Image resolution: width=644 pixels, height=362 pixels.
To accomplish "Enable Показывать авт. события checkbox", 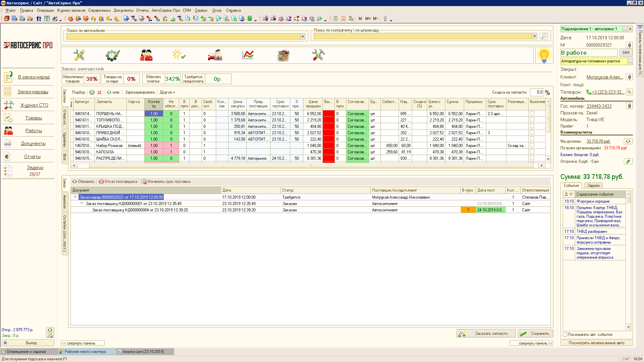I will (x=565, y=334).
